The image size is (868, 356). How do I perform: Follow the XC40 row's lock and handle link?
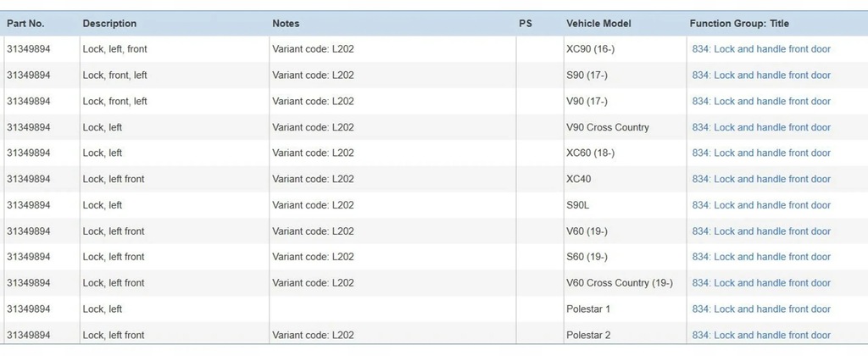[761, 179]
